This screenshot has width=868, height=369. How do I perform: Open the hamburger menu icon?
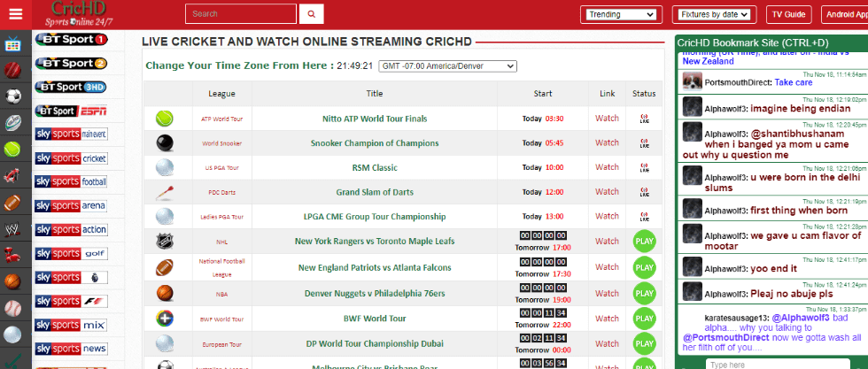(x=16, y=14)
